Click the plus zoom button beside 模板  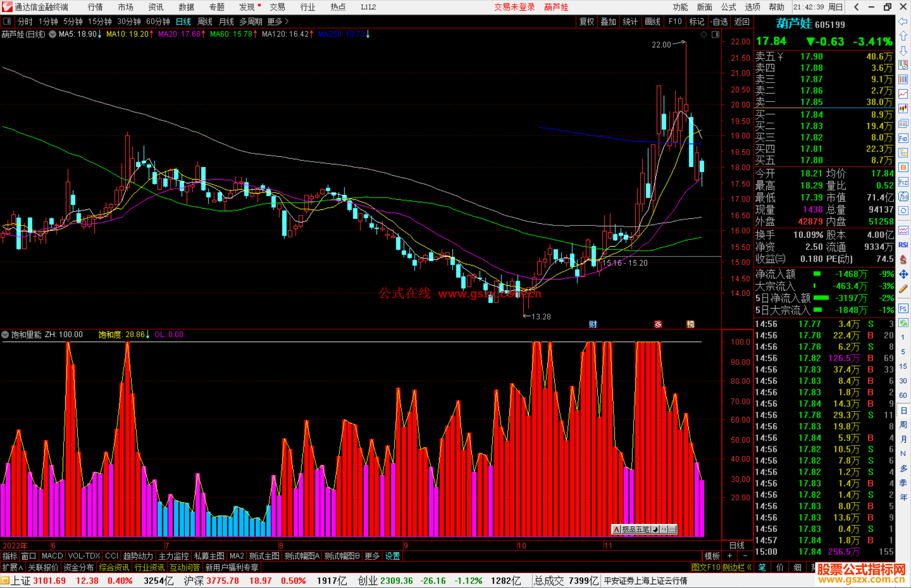[730, 556]
